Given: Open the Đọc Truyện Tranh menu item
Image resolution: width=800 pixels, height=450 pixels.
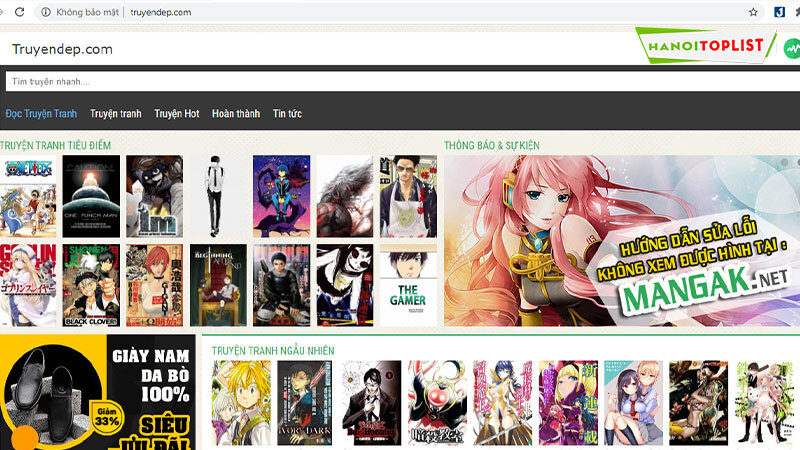Looking at the screenshot, I should click(x=41, y=113).
